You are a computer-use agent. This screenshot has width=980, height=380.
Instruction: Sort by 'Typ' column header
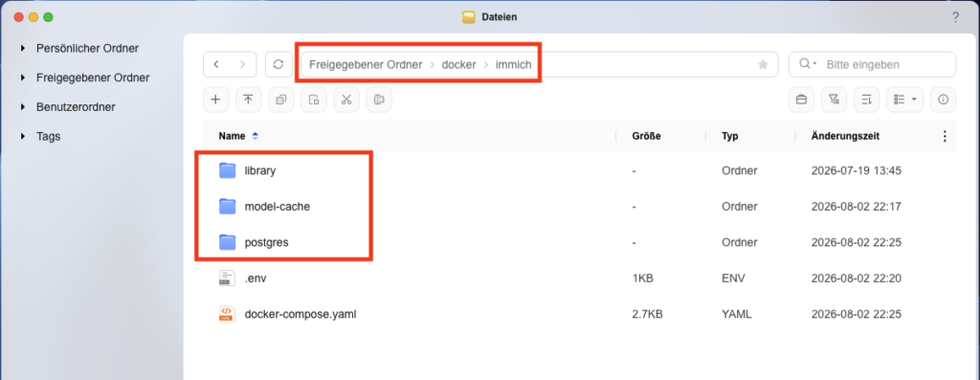click(x=729, y=136)
